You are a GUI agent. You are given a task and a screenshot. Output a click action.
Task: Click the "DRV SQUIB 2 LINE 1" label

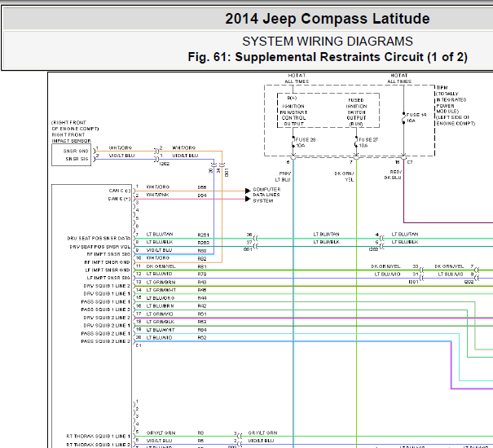coord(107,325)
